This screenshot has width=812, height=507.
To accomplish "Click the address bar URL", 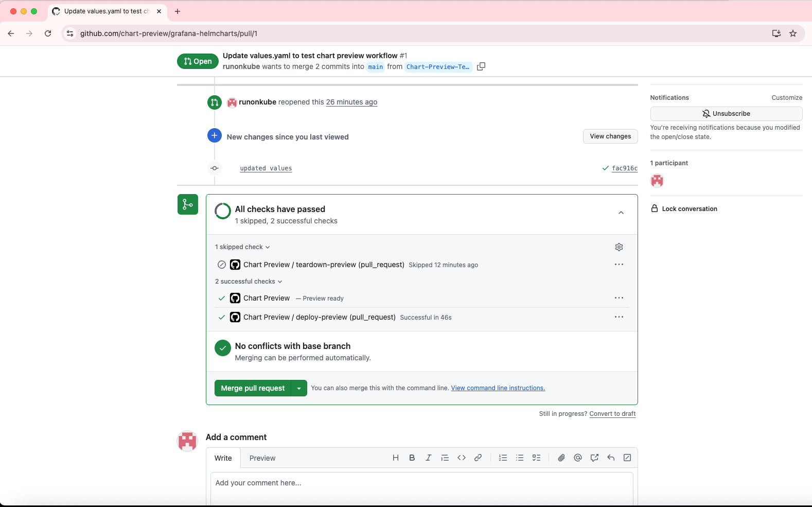I will tap(169, 33).
